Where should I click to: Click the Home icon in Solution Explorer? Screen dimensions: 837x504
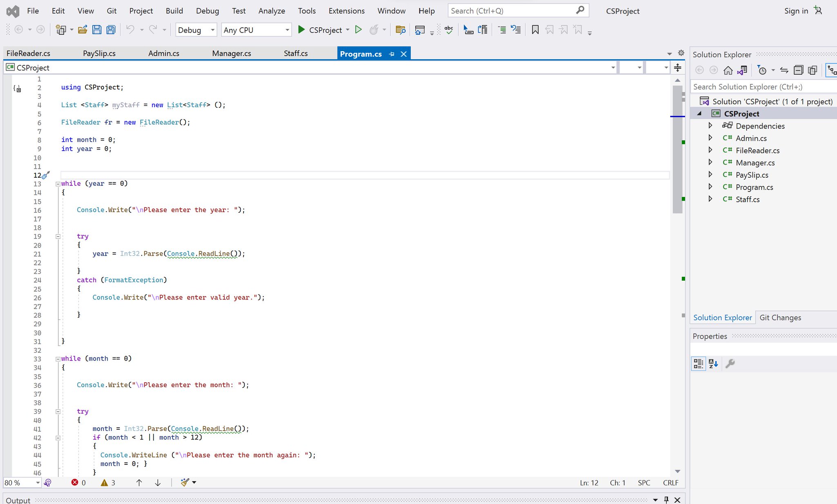728,70
